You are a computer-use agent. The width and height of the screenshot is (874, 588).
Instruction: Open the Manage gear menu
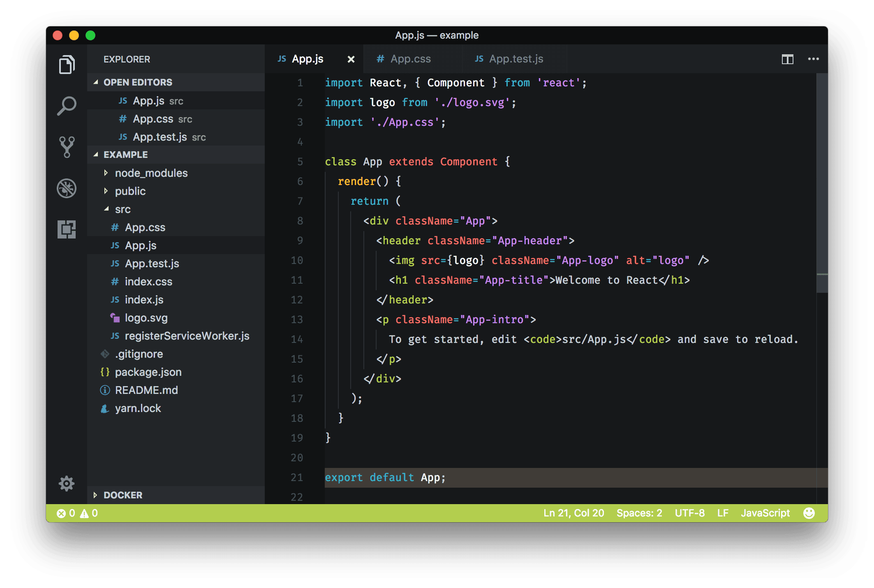[x=67, y=484]
